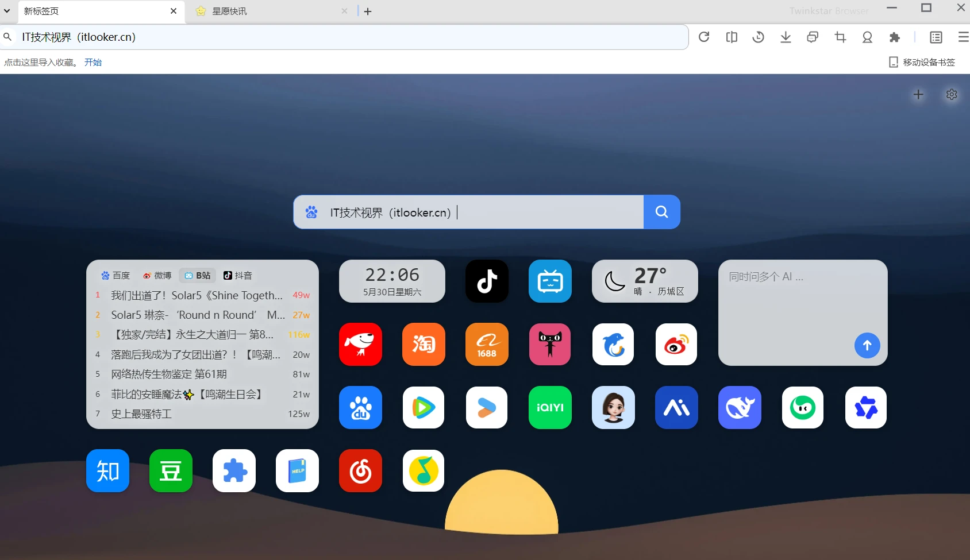Open the girl avatar AI shortcut
Viewport: 970px width, 560px height.
(x=613, y=407)
